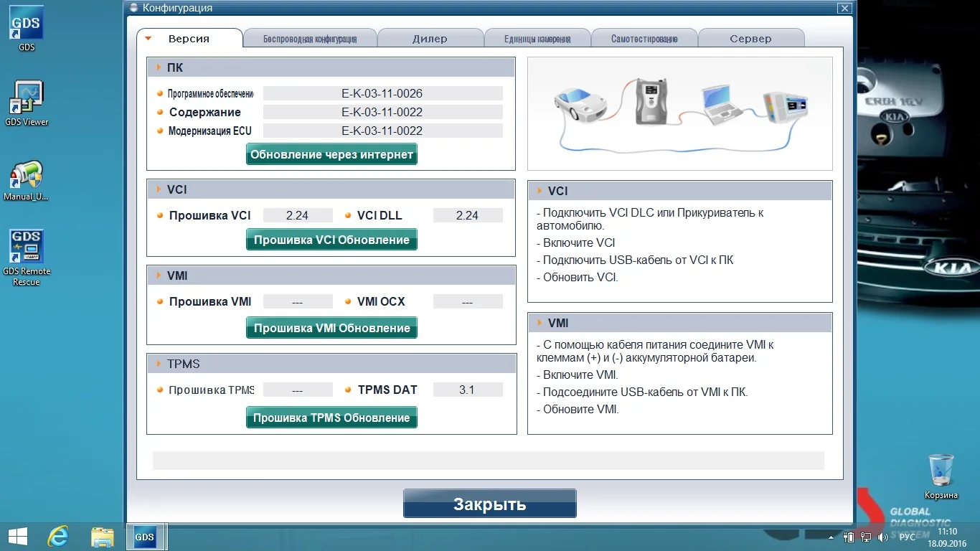
Task: Open the Дилер tab
Action: (x=430, y=39)
